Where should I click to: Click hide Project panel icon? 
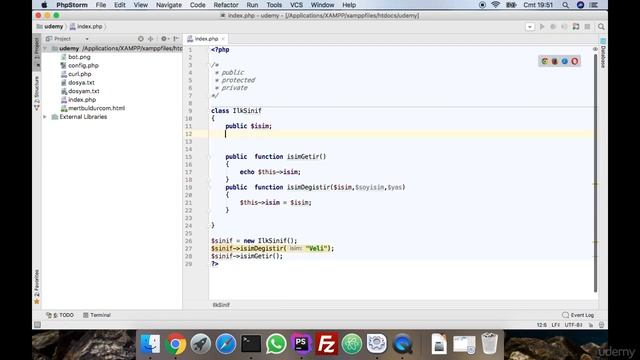176,39
